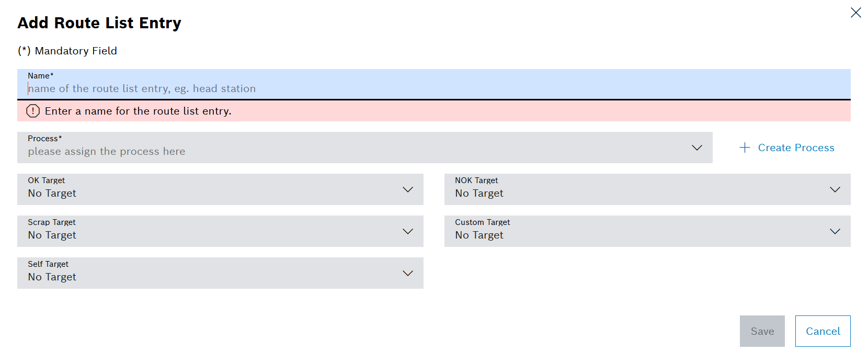Click the Save button
This screenshot has width=868, height=362.
point(762,331)
